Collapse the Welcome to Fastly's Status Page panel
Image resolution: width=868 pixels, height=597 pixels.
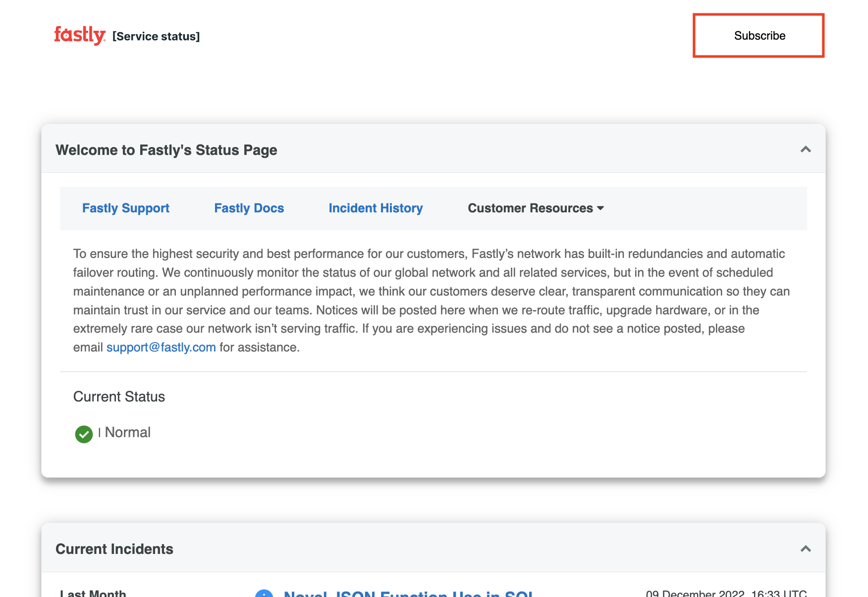tap(806, 149)
